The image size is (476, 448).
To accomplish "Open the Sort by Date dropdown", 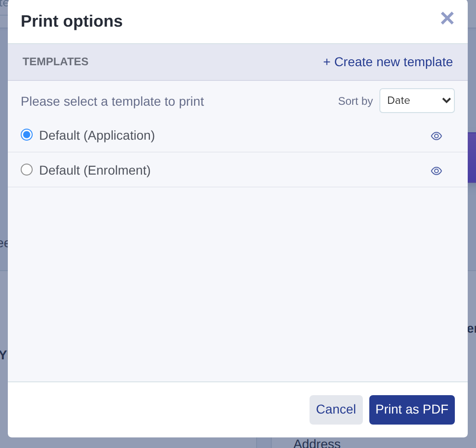I will [417, 101].
